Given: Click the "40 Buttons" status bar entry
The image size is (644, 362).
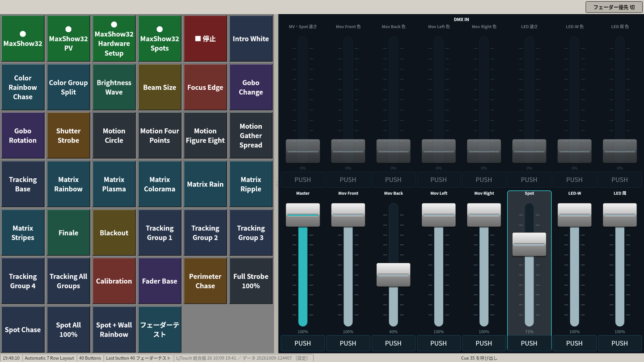Looking at the screenshot, I should (x=90, y=358).
